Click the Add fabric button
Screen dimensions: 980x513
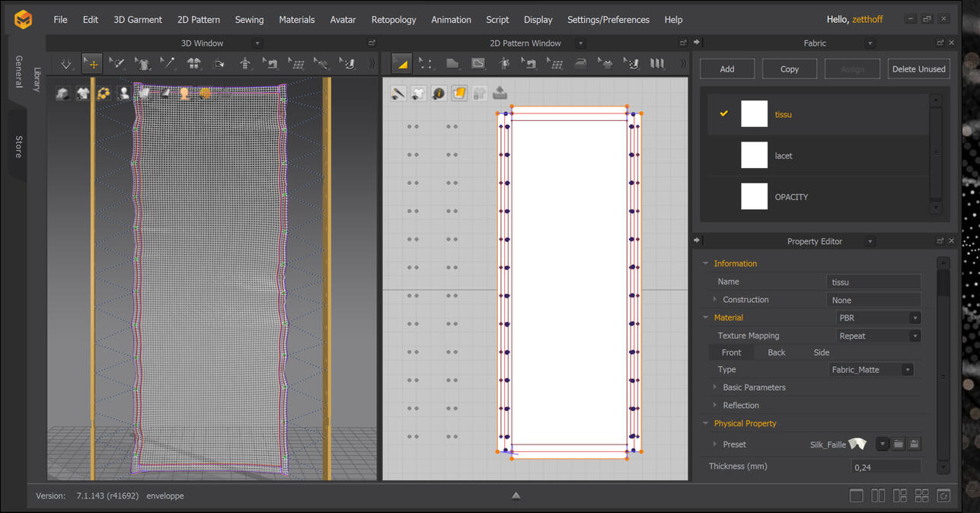(727, 69)
